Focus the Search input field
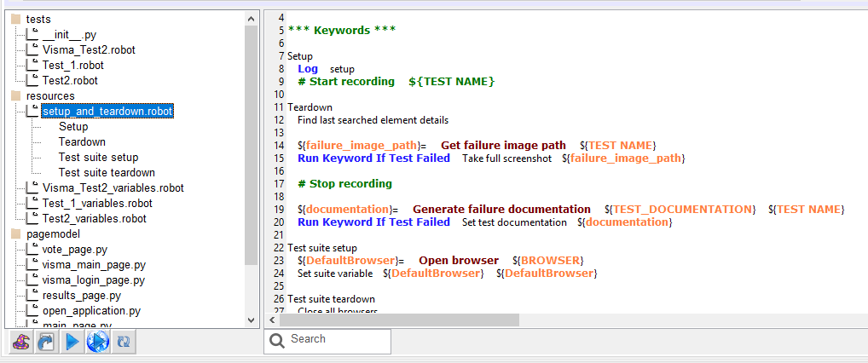868x363 pixels. 337,340
